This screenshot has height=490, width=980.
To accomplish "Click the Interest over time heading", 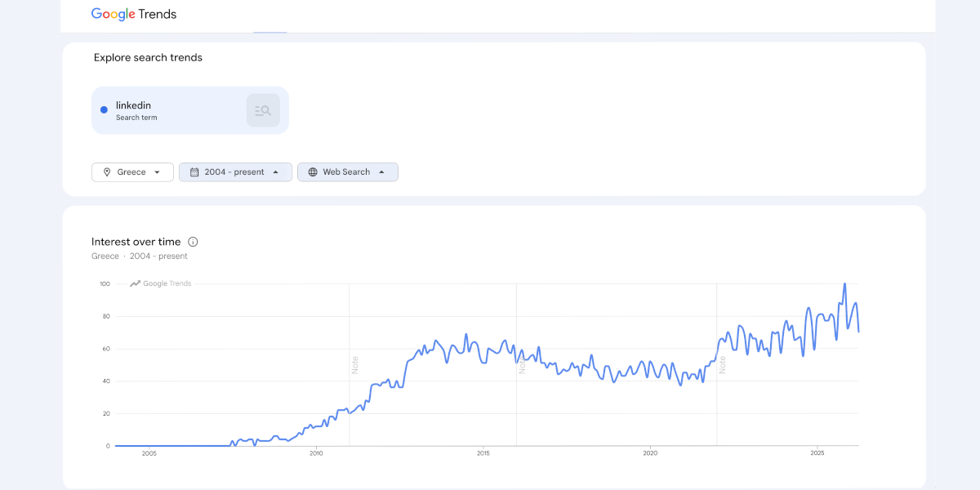I will tap(136, 242).
